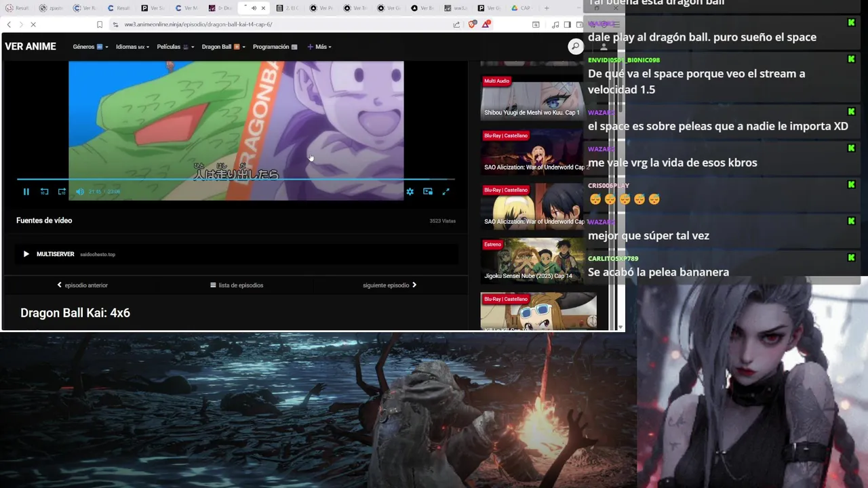868x488 pixels.
Task: Bookmark this page icon
Action: click(100, 24)
